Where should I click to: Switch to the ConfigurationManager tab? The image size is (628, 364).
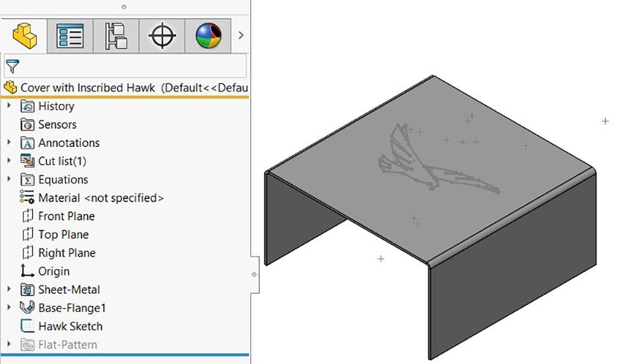click(115, 36)
